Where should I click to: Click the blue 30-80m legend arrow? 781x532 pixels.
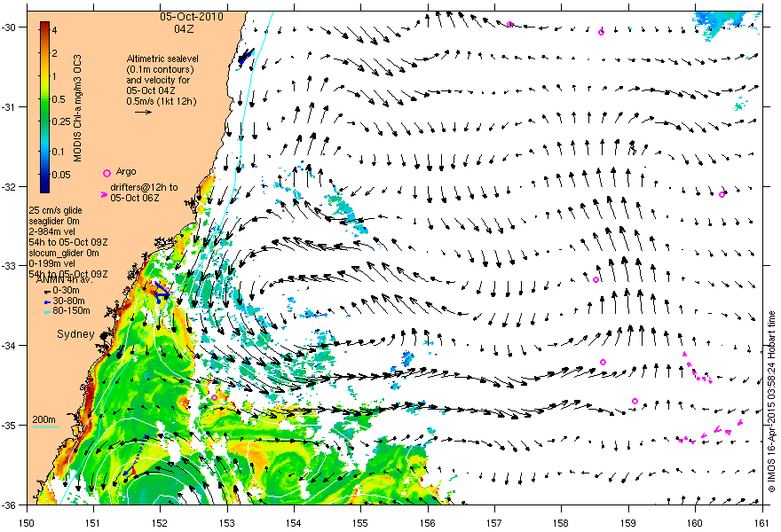(x=47, y=301)
